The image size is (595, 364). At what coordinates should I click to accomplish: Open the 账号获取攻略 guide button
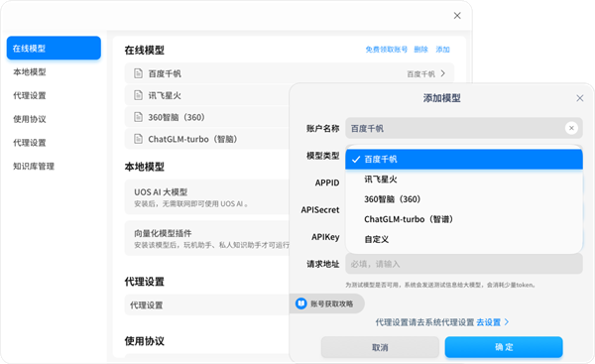point(326,303)
